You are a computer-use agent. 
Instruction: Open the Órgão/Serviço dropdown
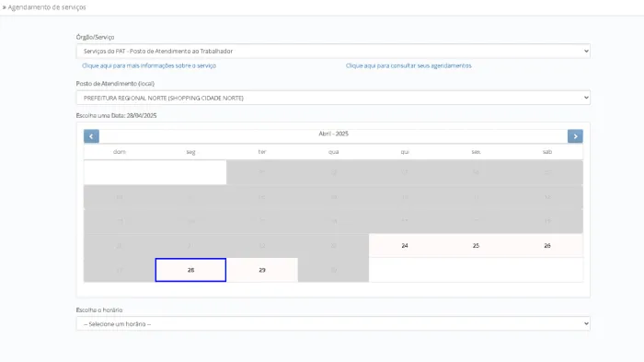(333, 51)
